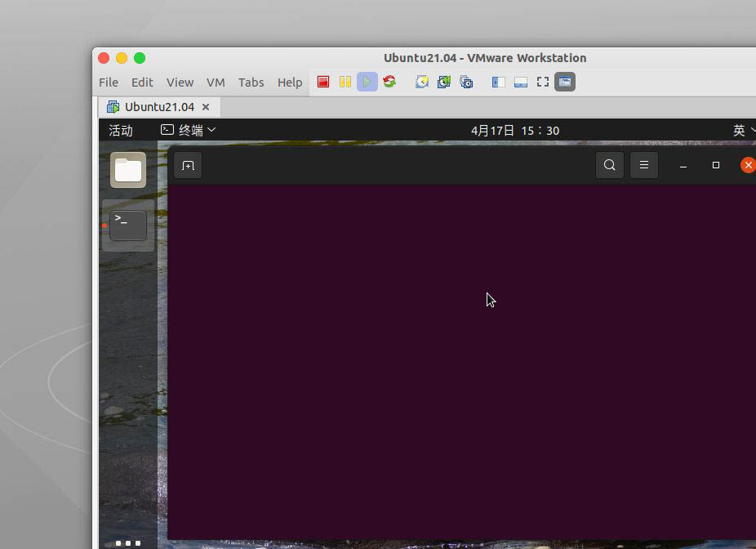This screenshot has height=549, width=756.
Task: Enter full screen mode
Action: click(542, 82)
